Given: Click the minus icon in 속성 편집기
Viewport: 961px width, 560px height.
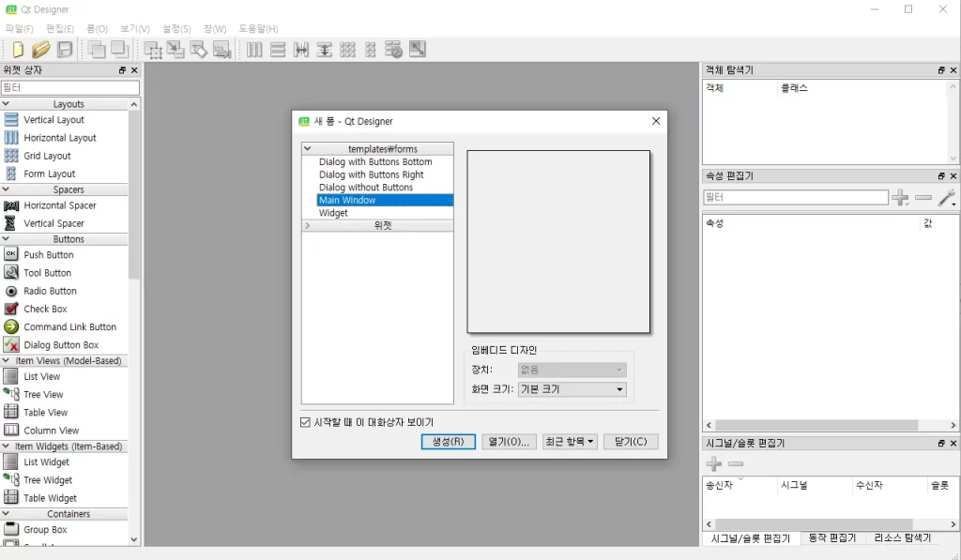Looking at the screenshot, I should pyautogui.click(x=923, y=197).
